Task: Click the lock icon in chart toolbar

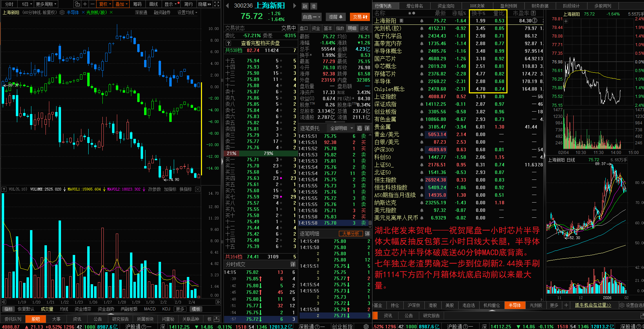Action: (77, 4)
